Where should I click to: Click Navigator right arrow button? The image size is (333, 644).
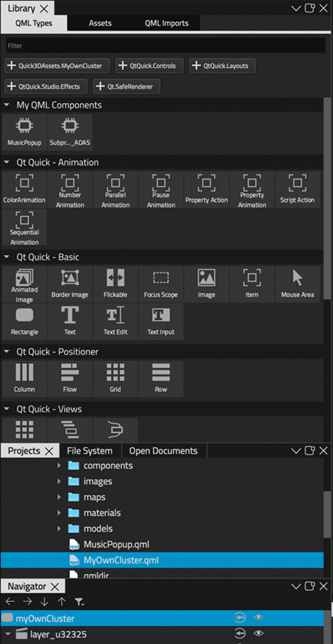[27, 602]
